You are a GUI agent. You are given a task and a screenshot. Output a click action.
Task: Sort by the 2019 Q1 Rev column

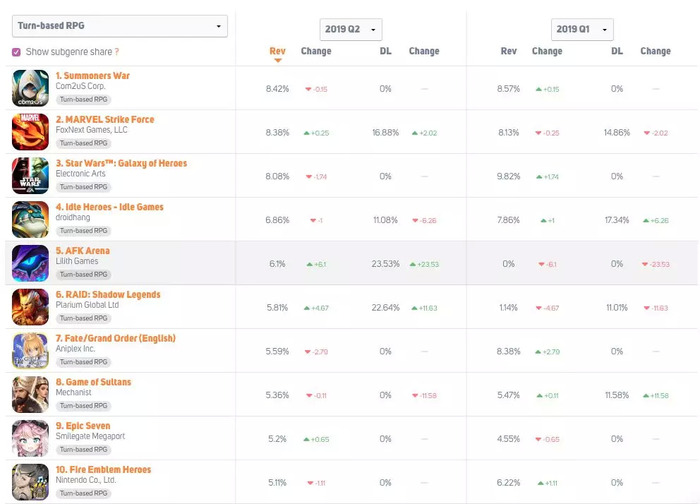click(508, 51)
